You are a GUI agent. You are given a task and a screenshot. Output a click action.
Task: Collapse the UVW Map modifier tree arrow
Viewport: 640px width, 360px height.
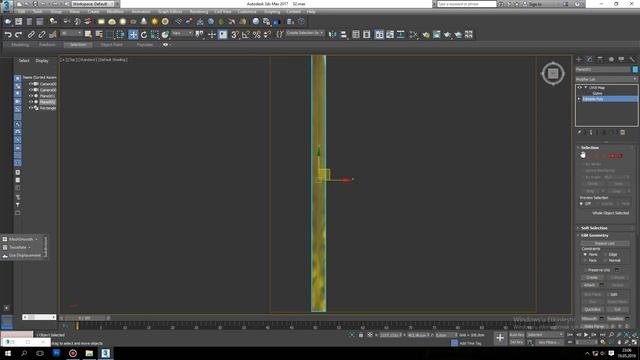coord(586,87)
